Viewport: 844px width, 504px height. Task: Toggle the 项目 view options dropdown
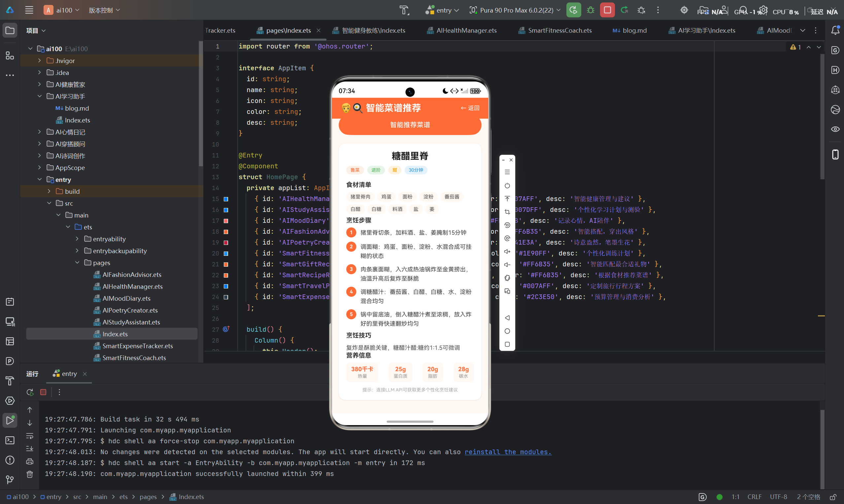tap(36, 31)
